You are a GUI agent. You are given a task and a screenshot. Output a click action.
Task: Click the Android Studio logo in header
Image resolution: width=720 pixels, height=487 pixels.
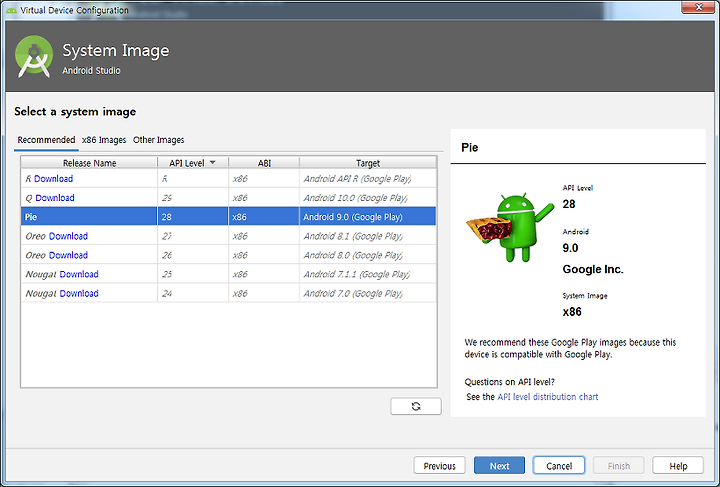(34, 57)
